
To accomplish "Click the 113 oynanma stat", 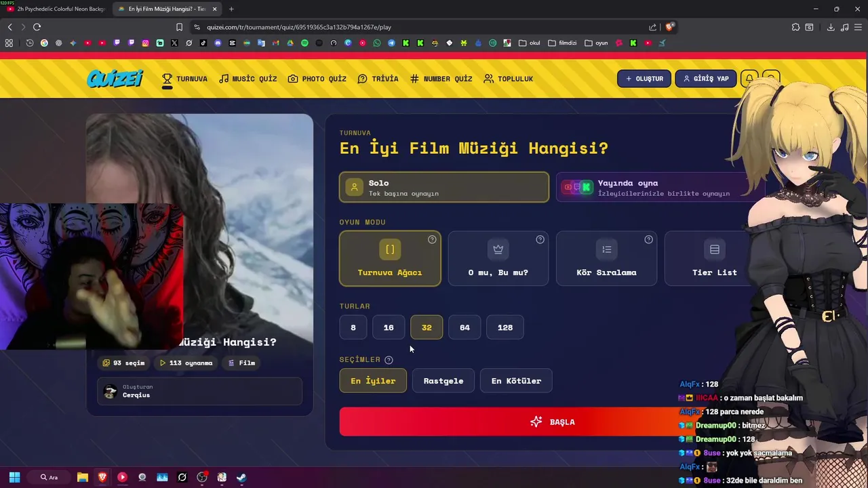I will (186, 363).
